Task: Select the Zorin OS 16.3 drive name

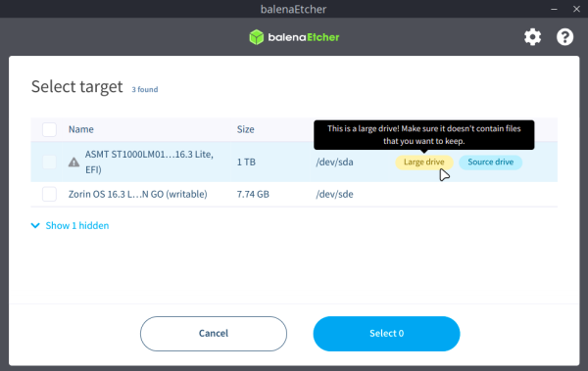Action: [x=137, y=194]
